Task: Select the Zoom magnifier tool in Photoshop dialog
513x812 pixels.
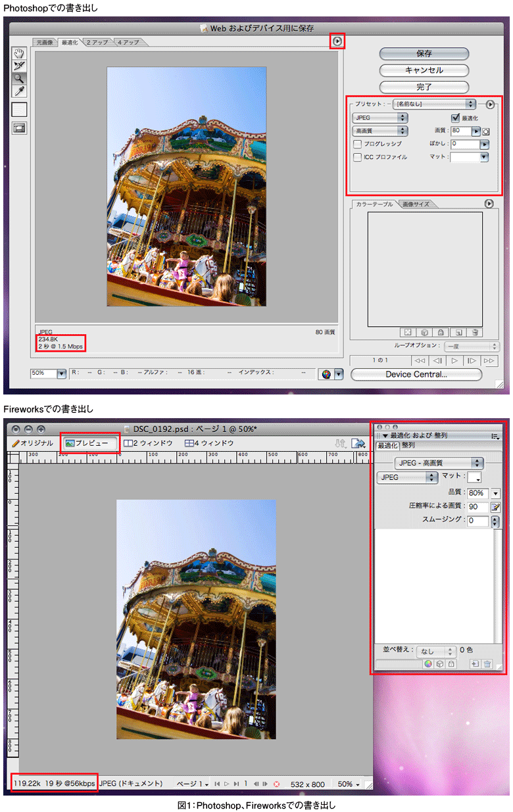Action: tap(19, 78)
